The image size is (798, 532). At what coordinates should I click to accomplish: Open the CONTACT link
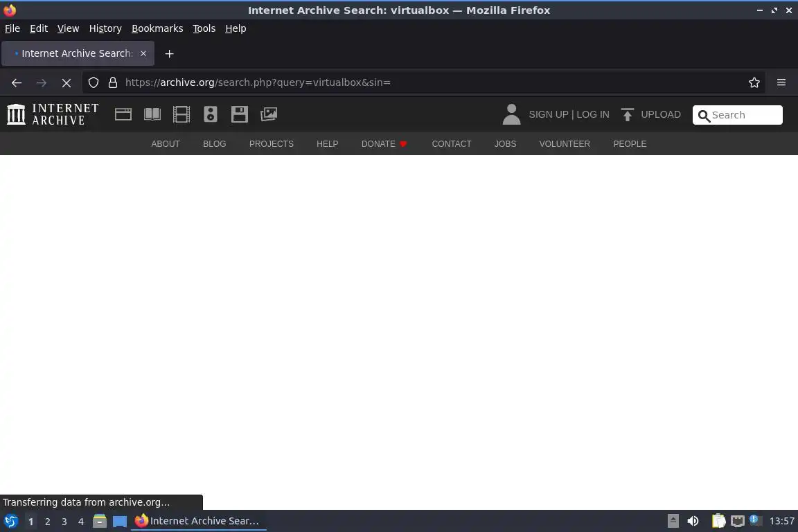coord(452,144)
